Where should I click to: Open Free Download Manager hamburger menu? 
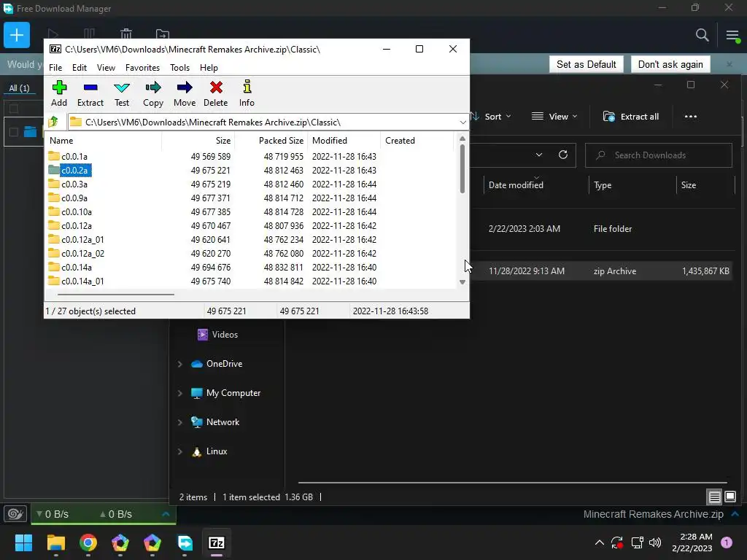point(732,35)
